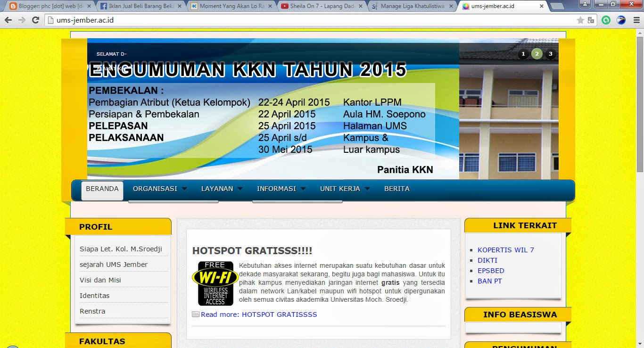Open the Visi dan Misi page
The width and height of the screenshot is (644, 348).
(100, 280)
